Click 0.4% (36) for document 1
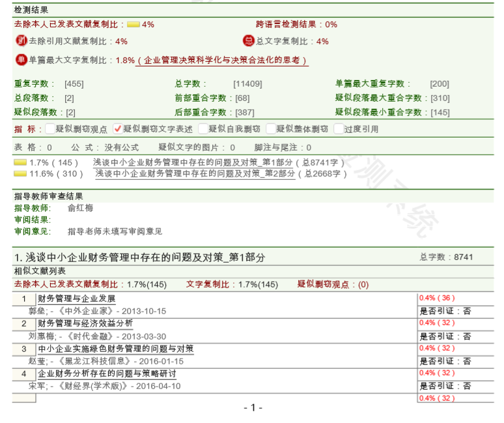 pos(437,298)
